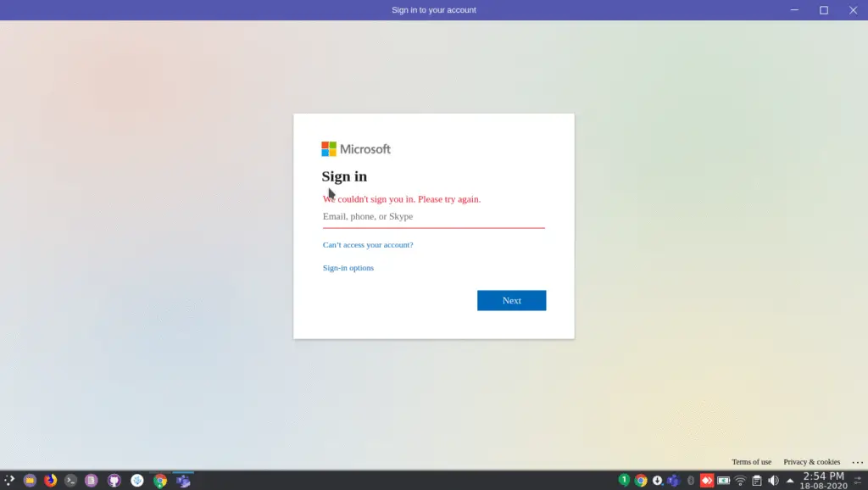Screen dimensions: 868x490
Task: Click the Sign-in options link
Action: (x=348, y=268)
